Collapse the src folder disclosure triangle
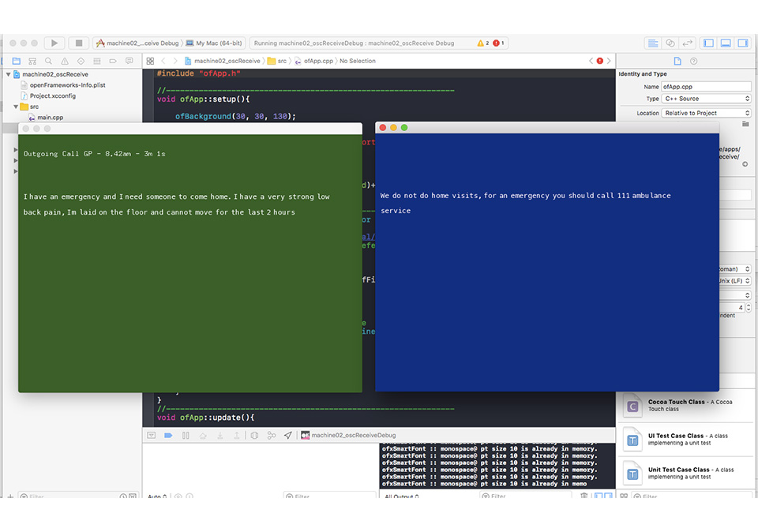Image resolution: width=758 pixels, height=532 pixels. click(16, 107)
